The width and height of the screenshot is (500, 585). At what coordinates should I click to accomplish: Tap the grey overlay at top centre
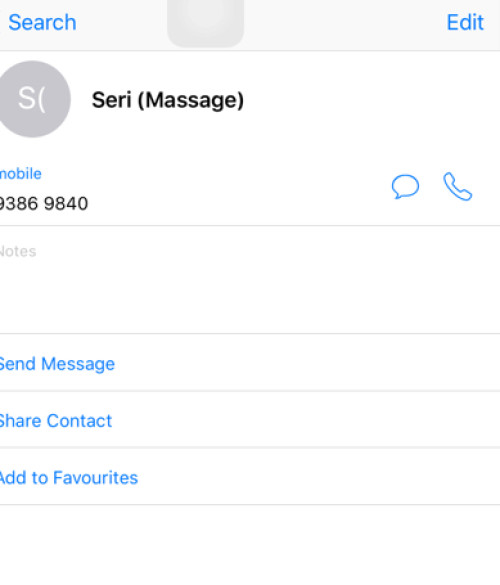pyautogui.click(x=206, y=23)
